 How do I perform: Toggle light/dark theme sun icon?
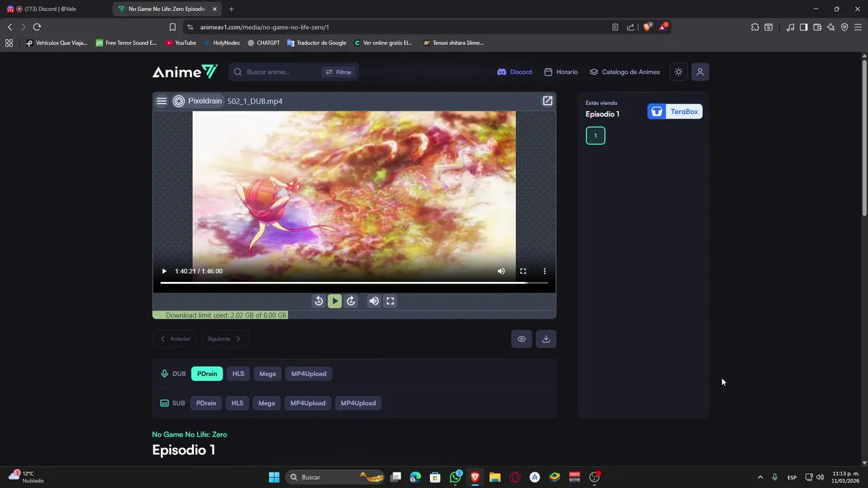coord(678,72)
